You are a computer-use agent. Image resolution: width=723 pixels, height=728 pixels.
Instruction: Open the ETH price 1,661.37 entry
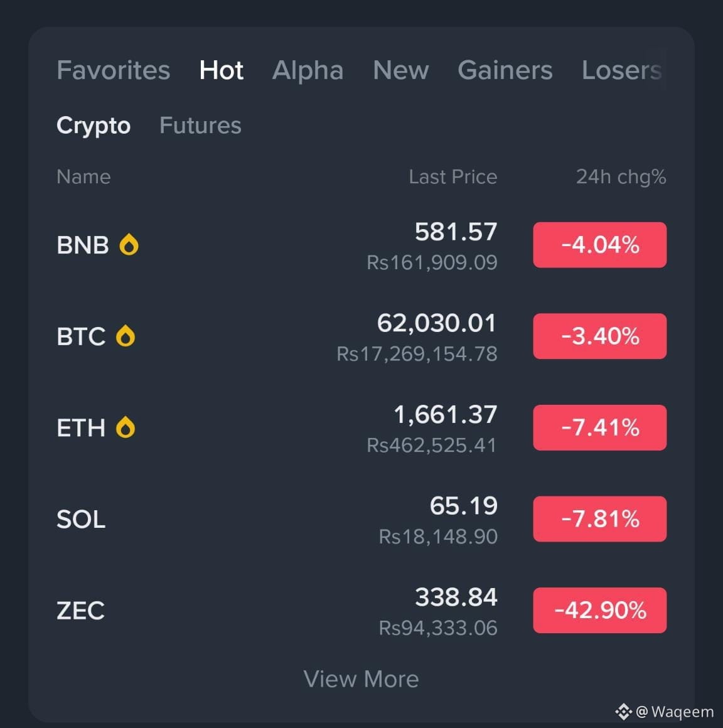click(x=445, y=414)
